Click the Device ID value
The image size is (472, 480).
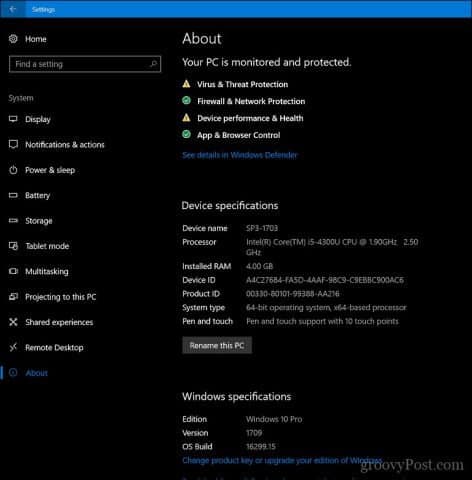point(325,280)
